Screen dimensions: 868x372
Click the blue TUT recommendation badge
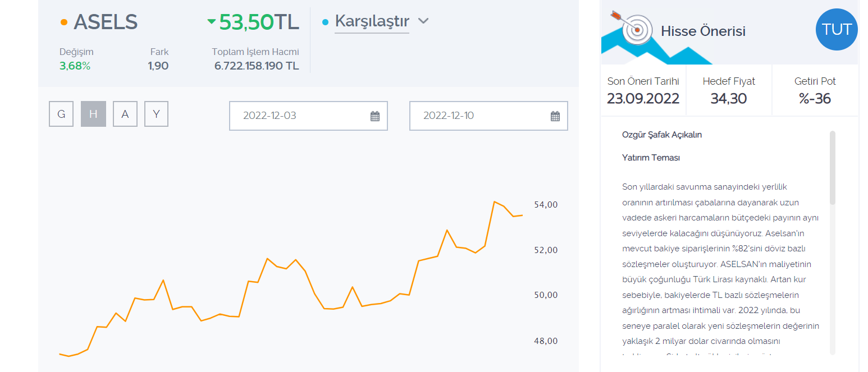[x=837, y=29]
